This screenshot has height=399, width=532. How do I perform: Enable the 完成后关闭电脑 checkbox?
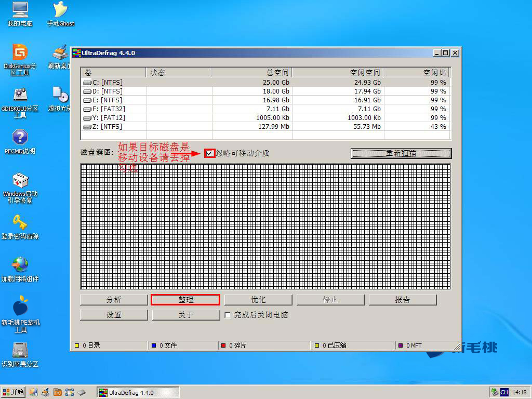(x=228, y=315)
